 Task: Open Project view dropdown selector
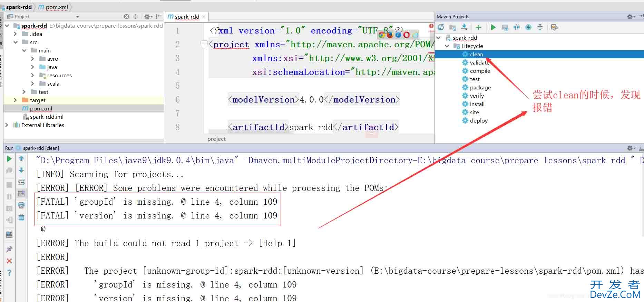click(78, 17)
